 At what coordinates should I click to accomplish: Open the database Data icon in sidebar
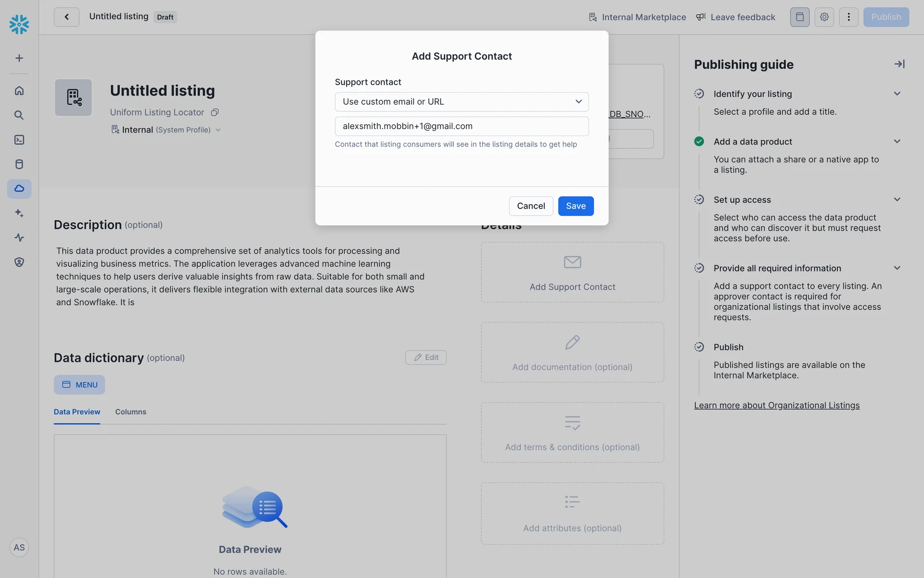[x=19, y=164]
